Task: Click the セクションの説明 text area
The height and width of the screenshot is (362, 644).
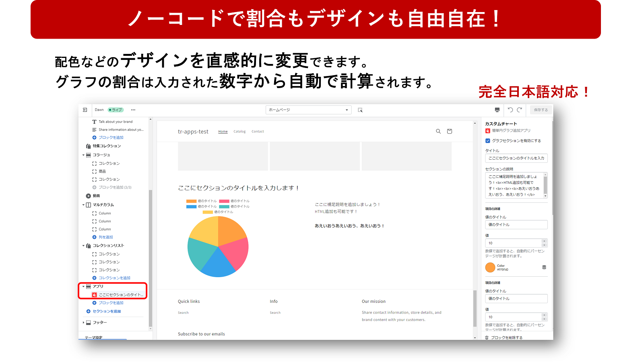Action: point(516,185)
